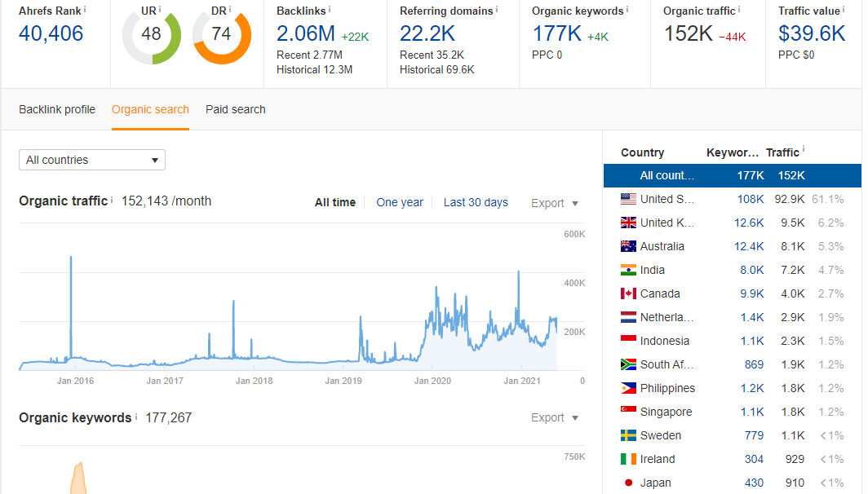The width and height of the screenshot is (868, 494).
Task: Click the info icon next to Traffic value
Action: point(844,8)
